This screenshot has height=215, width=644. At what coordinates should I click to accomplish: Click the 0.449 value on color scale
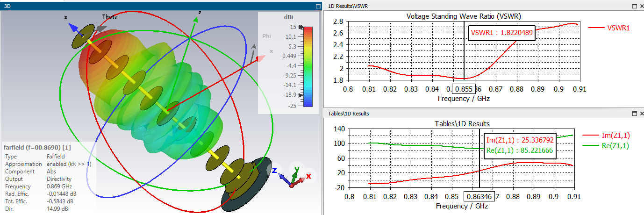point(288,56)
